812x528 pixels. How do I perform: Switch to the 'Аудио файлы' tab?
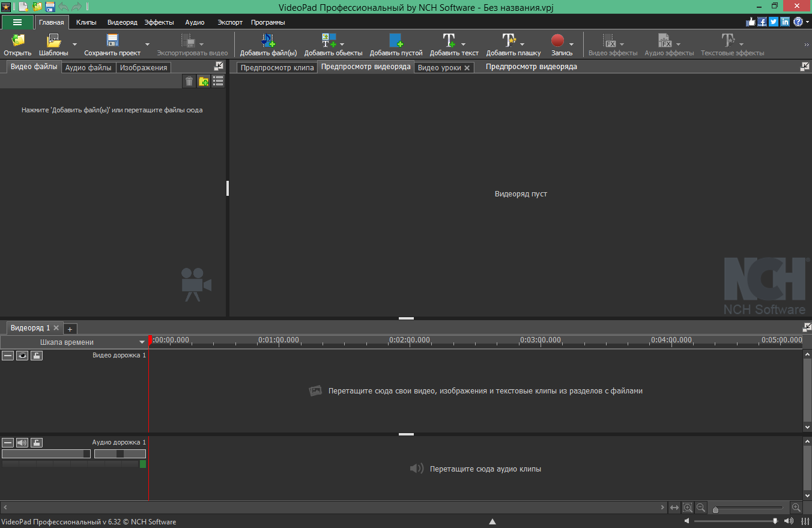[88, 67]
